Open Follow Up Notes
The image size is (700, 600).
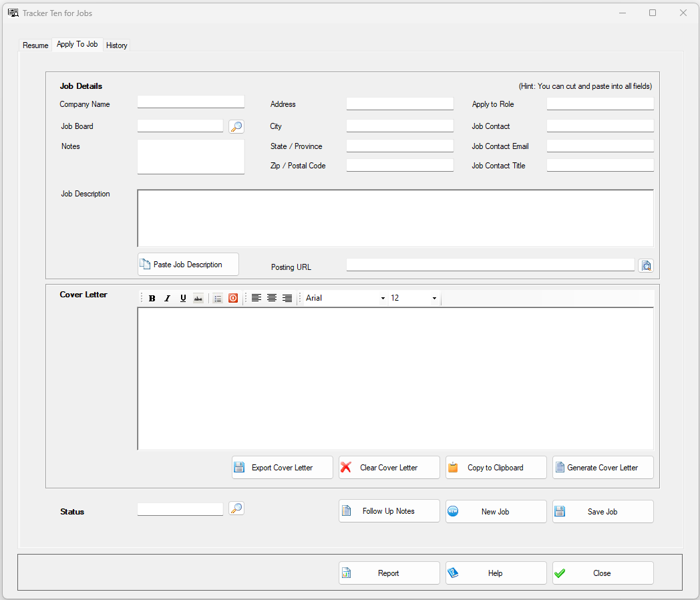click(x=389, y=511)
